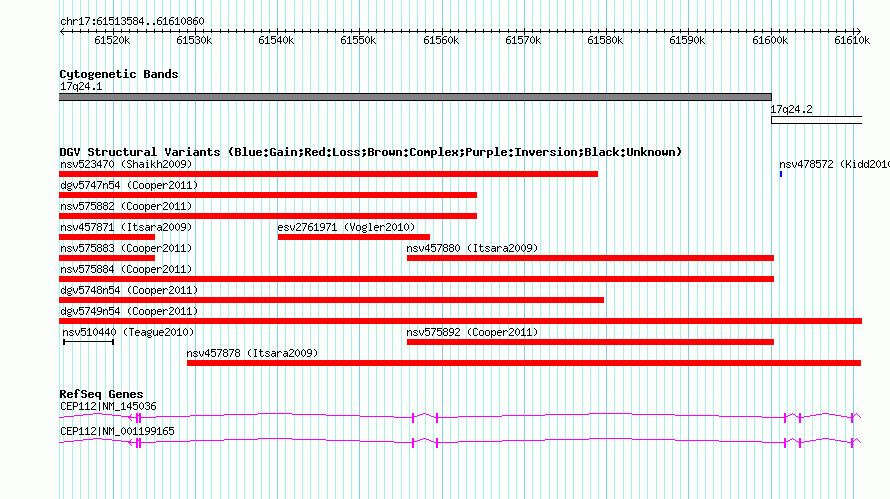This screenshot has height=499, width=890.
Task: Click the CEP112|NM_145036 gene label
Action: 108,406
